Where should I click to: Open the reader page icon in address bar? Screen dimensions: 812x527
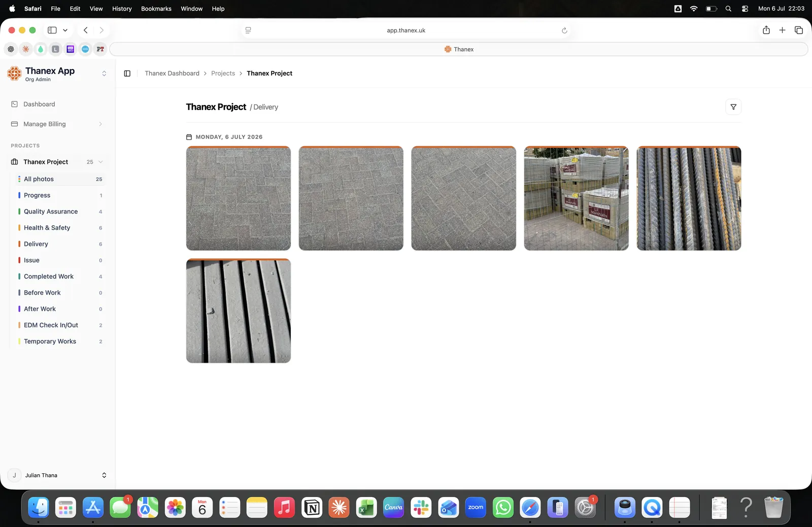pyautogui.click(x=248, y=30)
